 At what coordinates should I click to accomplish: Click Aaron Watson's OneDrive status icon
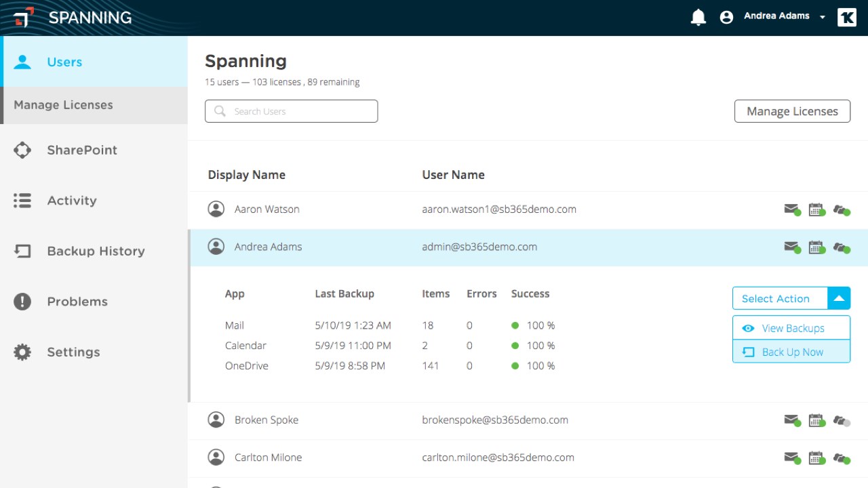tap(842, 210)
